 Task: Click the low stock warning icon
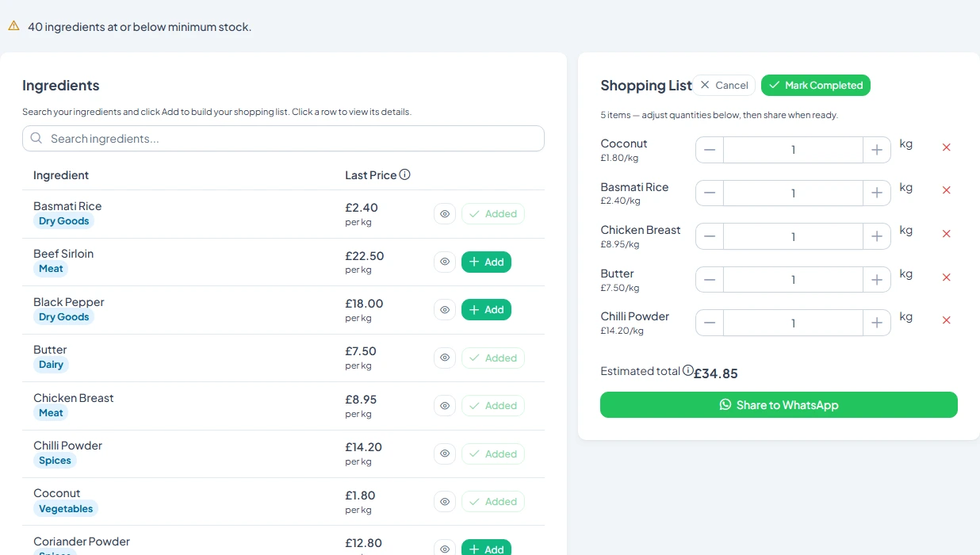(x=14, y=25)
